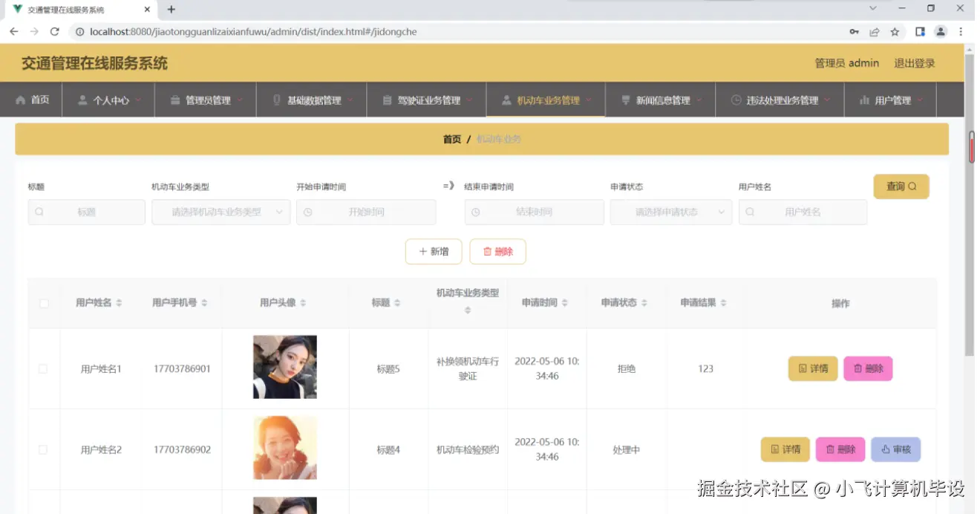
Task: Select phone number 17703786901 cell
Action: tap(182, 368)
